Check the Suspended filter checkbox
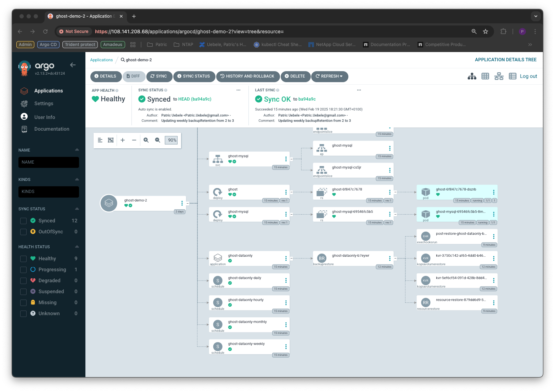Viewport: 555px width, 392px height. (x=23, y=292)
